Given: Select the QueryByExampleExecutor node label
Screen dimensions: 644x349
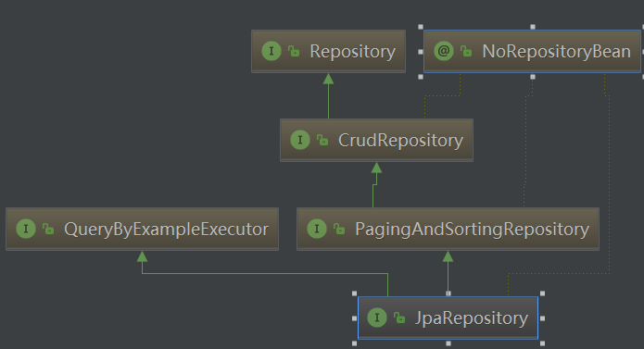Looking at the screenshot, I should (x=167, y=230).
